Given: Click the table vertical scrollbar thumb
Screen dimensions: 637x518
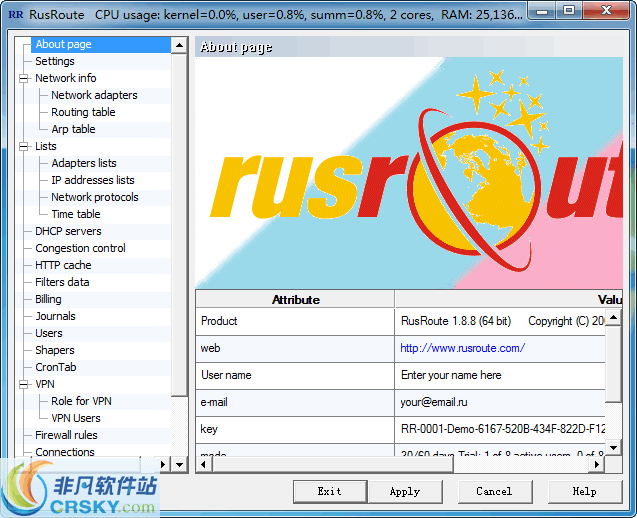Looking at the screenshot, I should click(x=613, y=364).
